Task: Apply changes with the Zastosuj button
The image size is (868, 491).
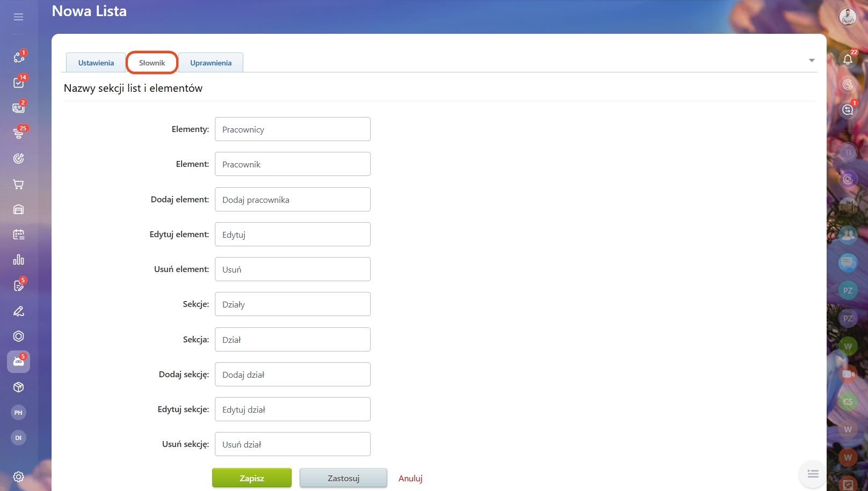Action: coord(343,478)
